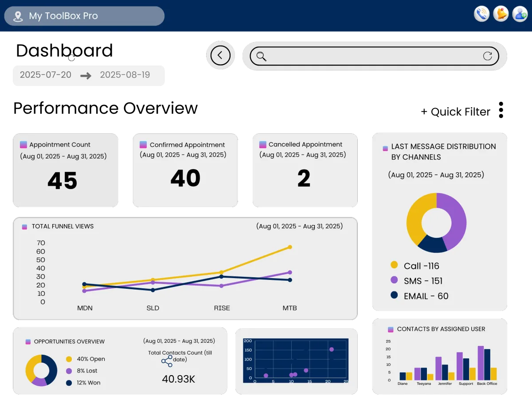Click the end date 2025-08-19
The width and height of the screenshot is (532, 407).
click(125, 75)
